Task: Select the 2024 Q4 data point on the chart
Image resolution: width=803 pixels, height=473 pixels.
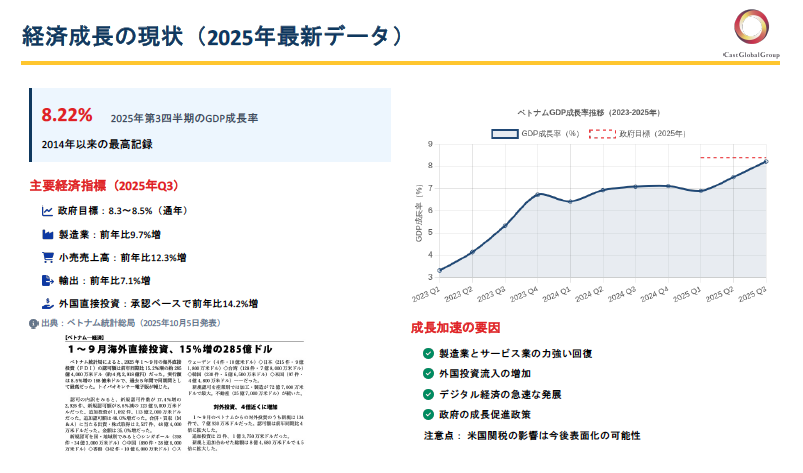Action: [x=668, y=186]
